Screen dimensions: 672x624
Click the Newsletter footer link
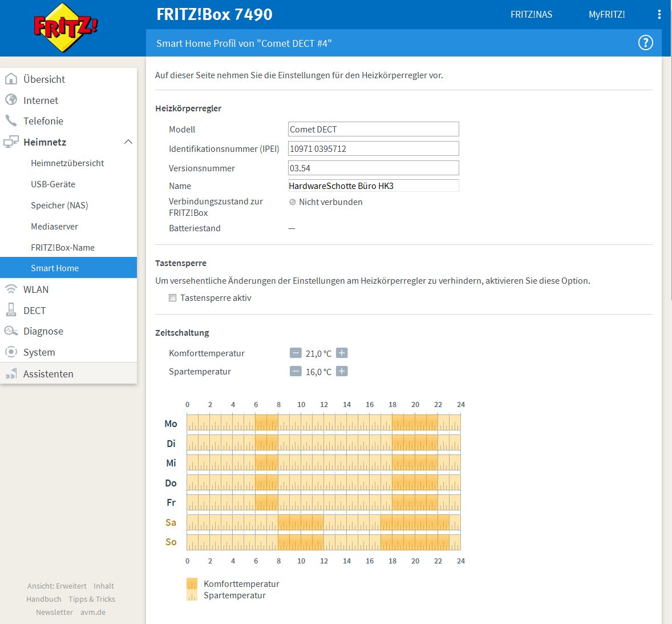(54, 612)
